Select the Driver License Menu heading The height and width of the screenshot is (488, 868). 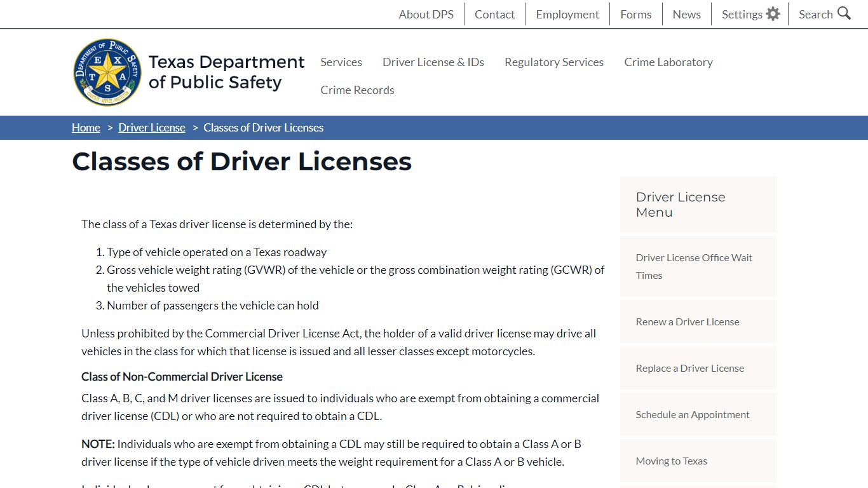point(681,205)
